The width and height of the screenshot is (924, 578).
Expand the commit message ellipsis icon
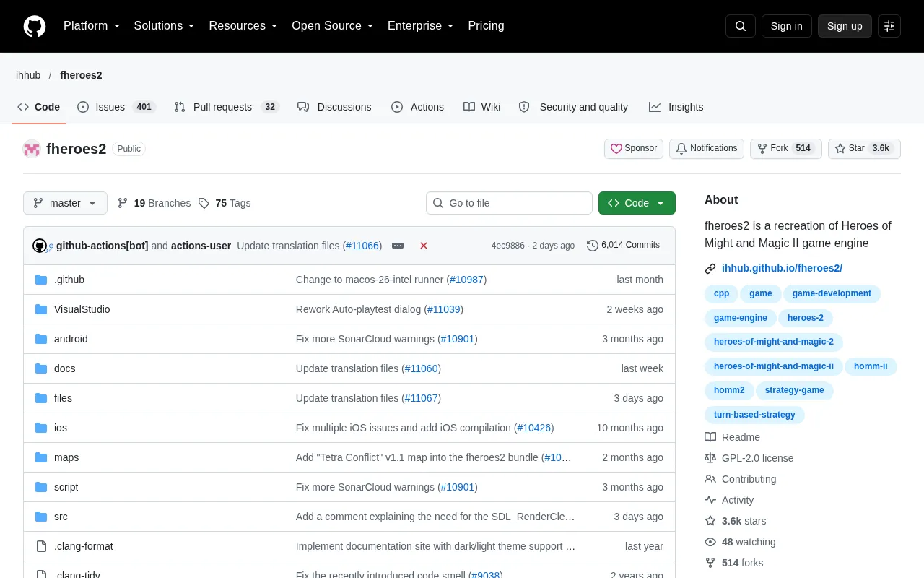398,246
